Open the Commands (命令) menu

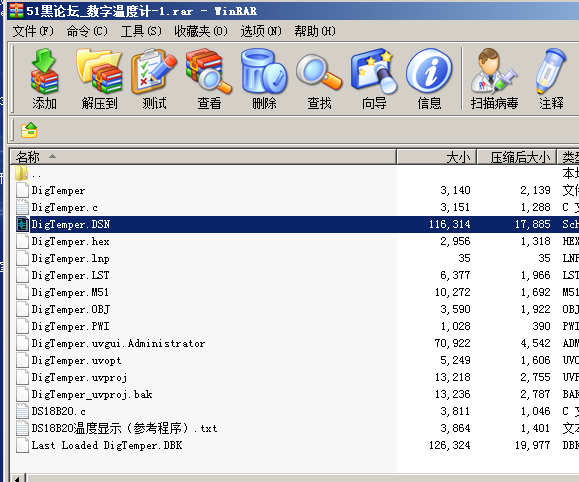click(x=87, y=31)
